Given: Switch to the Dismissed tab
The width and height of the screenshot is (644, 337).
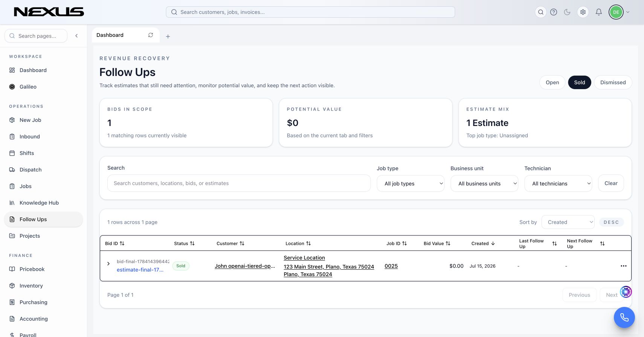Looking at the screenshot, I should click(613, 82).
